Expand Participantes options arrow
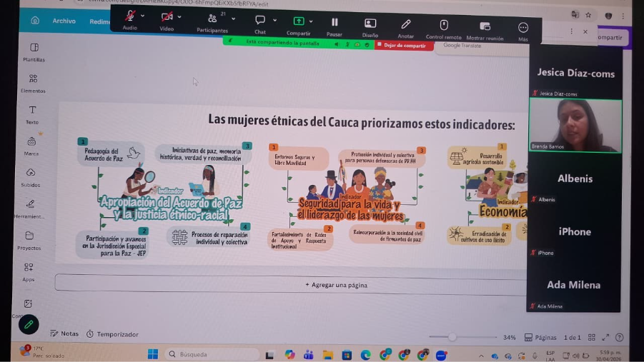The height and width of the screenshot is (362, 644). pyautogui.click(x=233, y=19)
